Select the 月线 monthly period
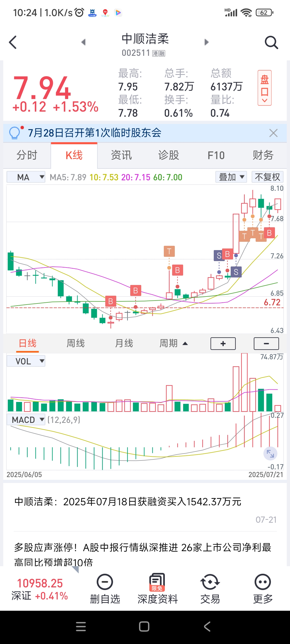The width and height of the screenshot is (290, 644). pos(124,343)
